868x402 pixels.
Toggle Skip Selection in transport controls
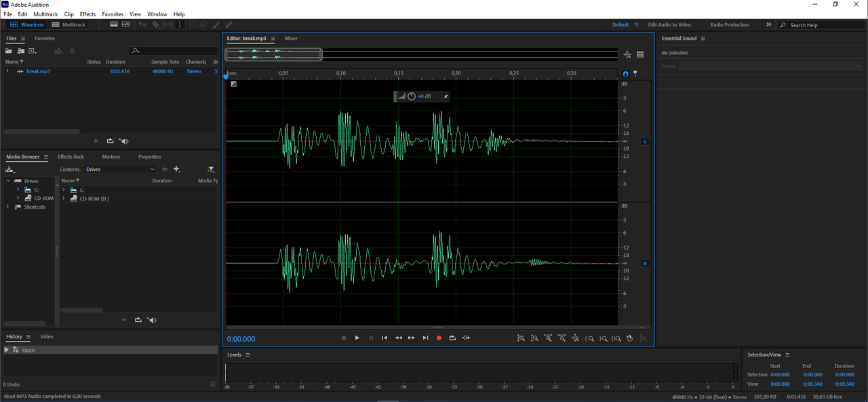[x=466, y=338]
